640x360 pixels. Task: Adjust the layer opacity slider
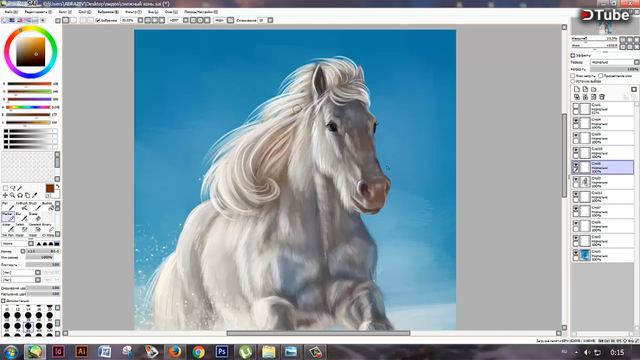(615, 69)
